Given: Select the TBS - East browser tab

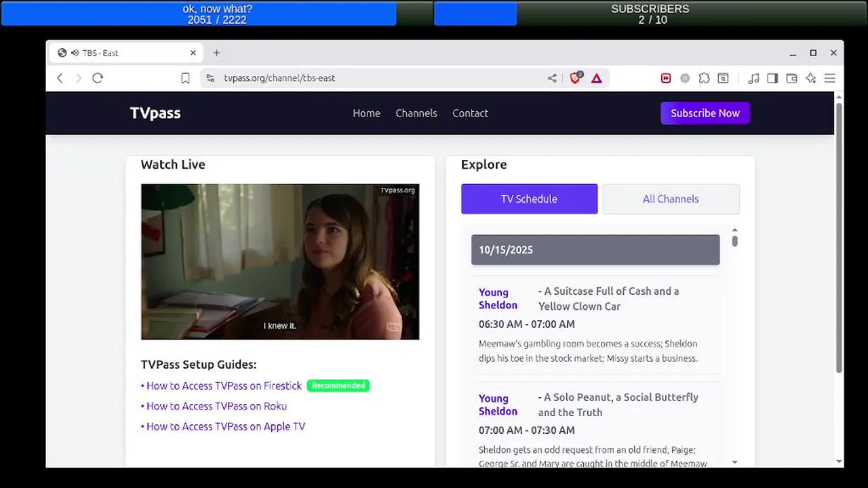Looking at the screenshot, I should tap(125, 53).
